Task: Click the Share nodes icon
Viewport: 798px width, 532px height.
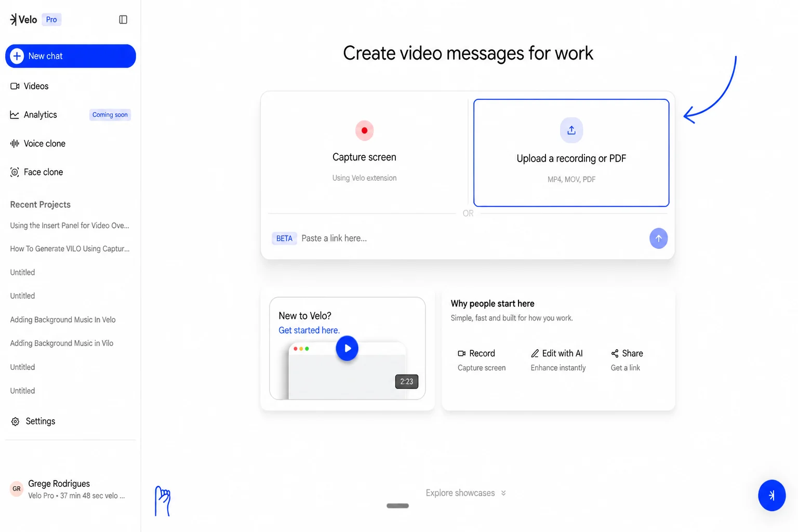Action: coord(615,353)
